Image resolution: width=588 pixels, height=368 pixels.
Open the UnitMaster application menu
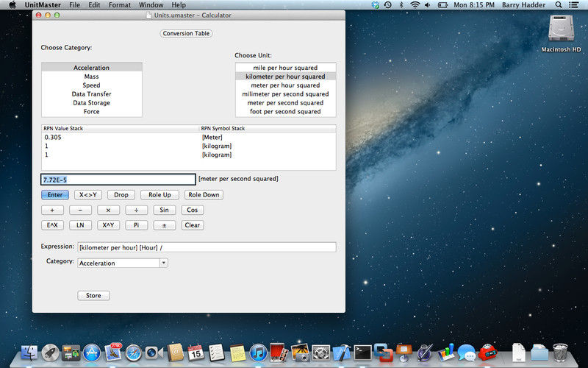(x=43, y=5)
